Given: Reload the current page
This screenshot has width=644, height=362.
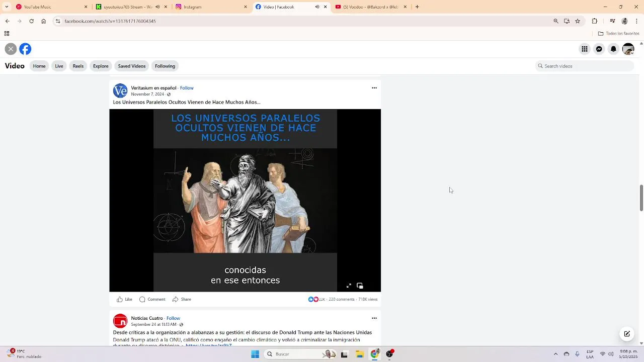Looking at the screenshot, I should coord(31,21).
